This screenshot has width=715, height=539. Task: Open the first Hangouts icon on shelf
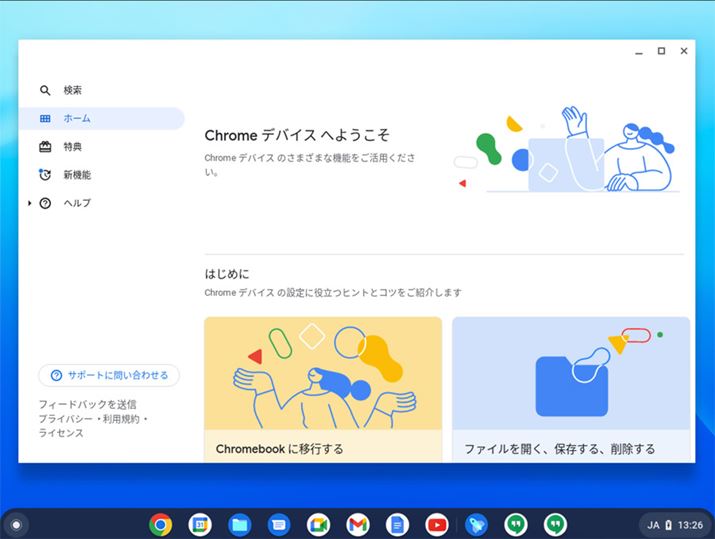click(516, 525)
